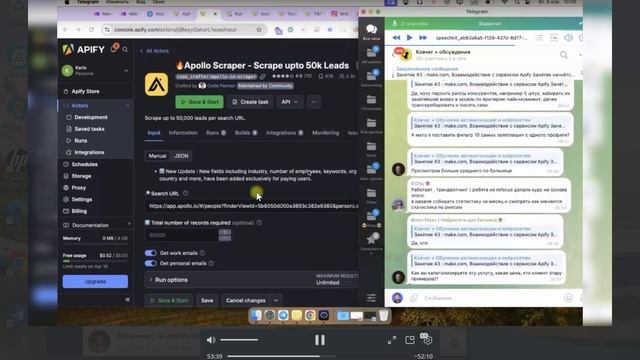Screen dimensions: 640x360
Task: Click the Create task button
Action: [x=250, y=102]
